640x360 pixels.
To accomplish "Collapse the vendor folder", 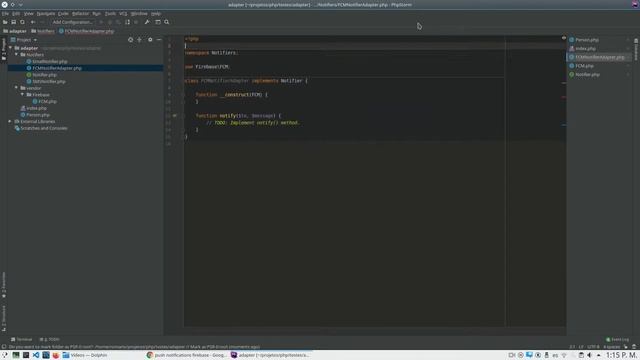I will pos(17,88).
